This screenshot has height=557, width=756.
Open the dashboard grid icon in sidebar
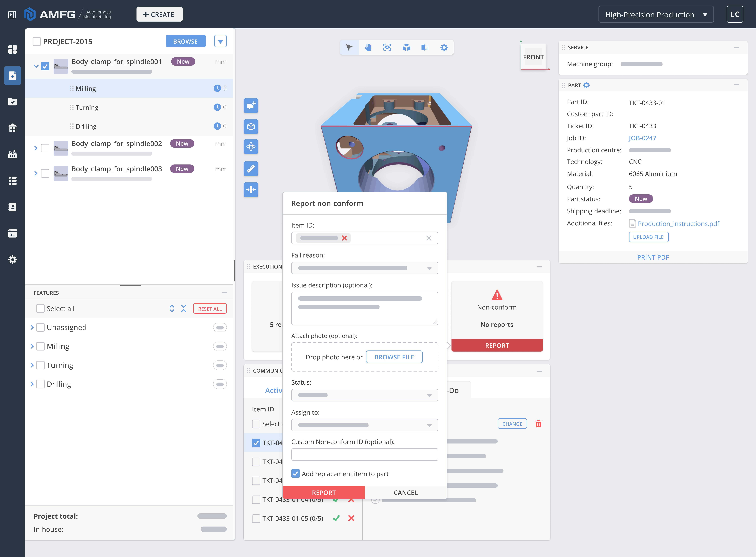(12, 50)
